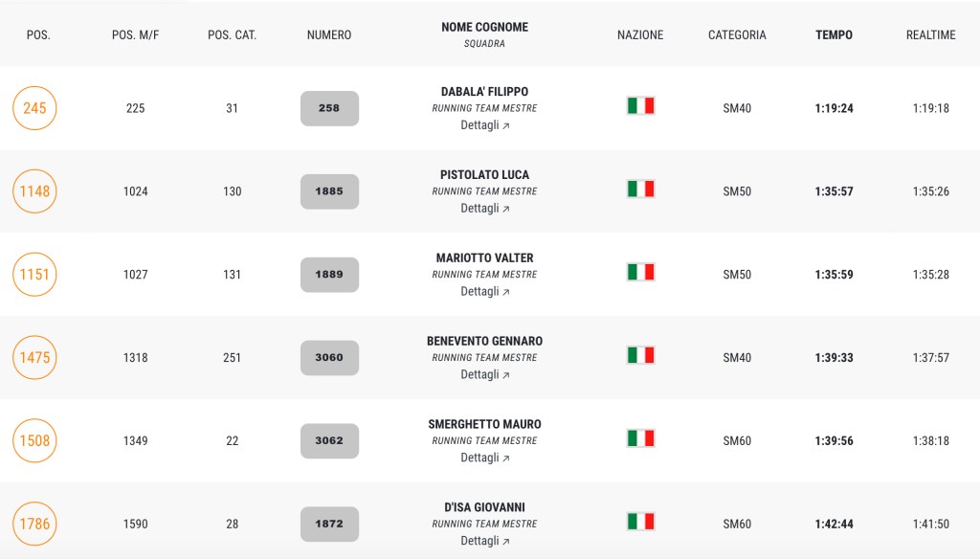Image resolution: width=980 pixels, height=559 pixels.
Task: Click the CATEGORIA column header
Action: (737, 35)
